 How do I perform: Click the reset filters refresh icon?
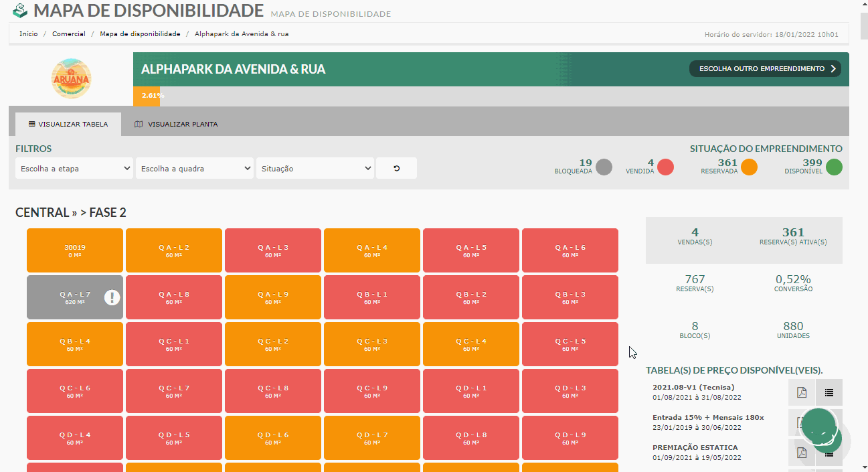pos(396,168)
